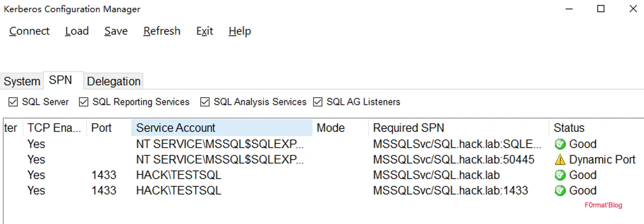Refresh the SPN list
Image resolution: width=644 pixels, height=224 pixels.
[x=162, y=31]
